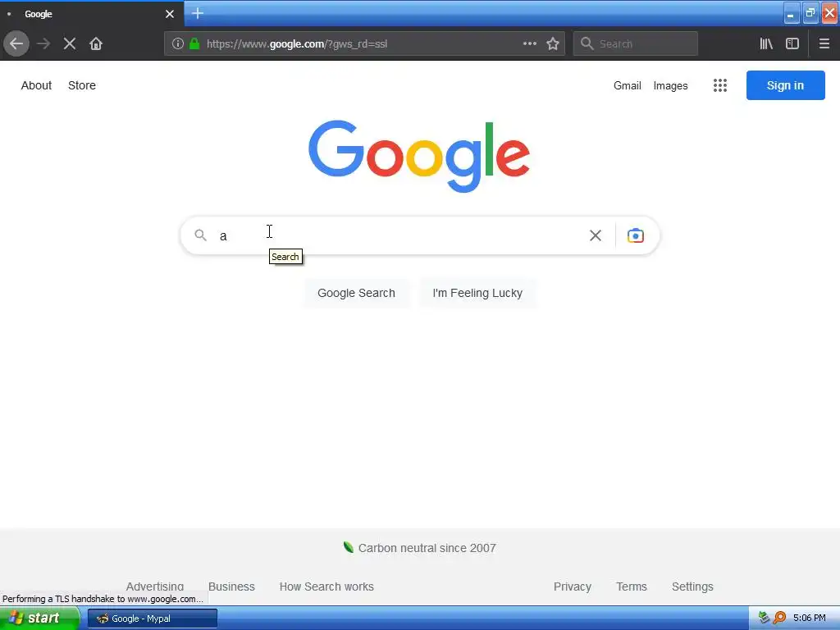Viewport: 840px width, 630px height.
Task: Minimize the browser window
Action: [792, 13]
